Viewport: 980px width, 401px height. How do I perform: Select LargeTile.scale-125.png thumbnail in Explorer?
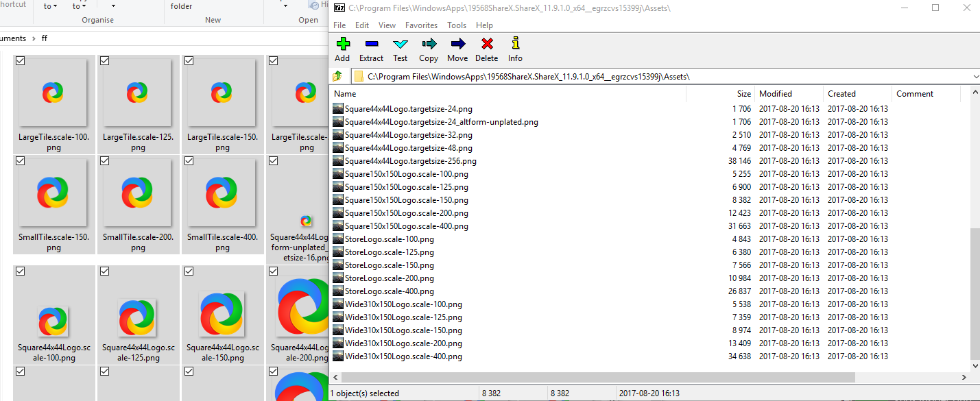[x=138, y=92]
